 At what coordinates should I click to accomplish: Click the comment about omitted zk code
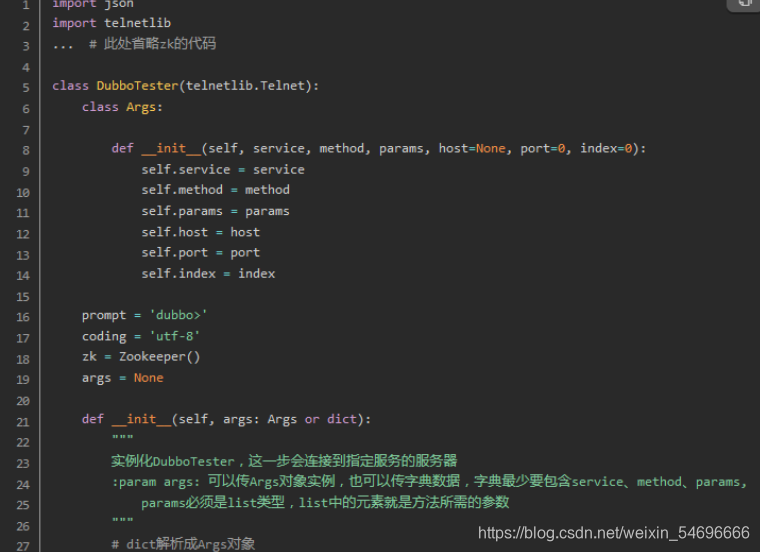tap(153, 44)
